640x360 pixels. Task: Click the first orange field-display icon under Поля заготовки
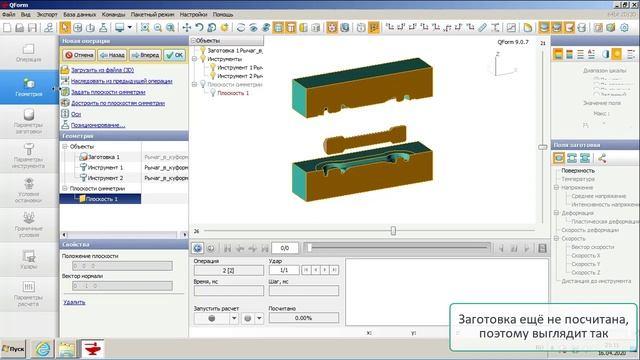(559, 158)
